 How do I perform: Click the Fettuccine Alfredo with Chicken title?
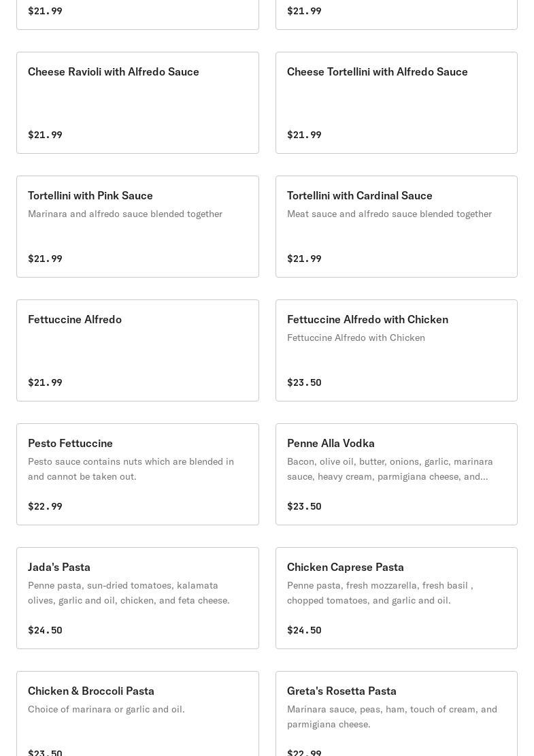tap(367, 319)
